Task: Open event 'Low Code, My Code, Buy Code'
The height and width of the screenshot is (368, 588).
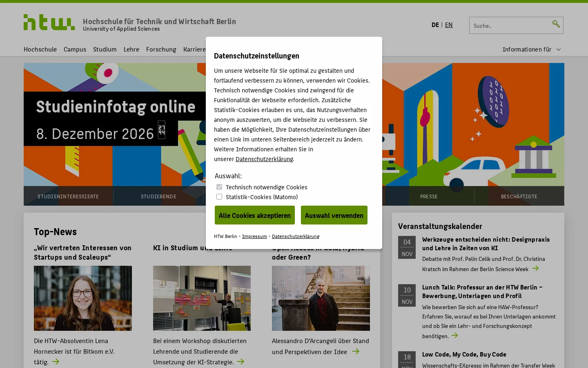Action: click(464, 355)
